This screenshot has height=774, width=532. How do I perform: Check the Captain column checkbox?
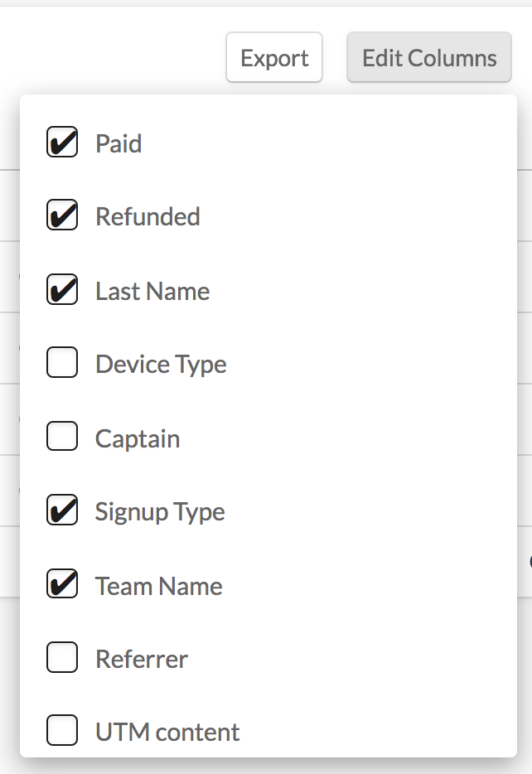tap(62, 437)
